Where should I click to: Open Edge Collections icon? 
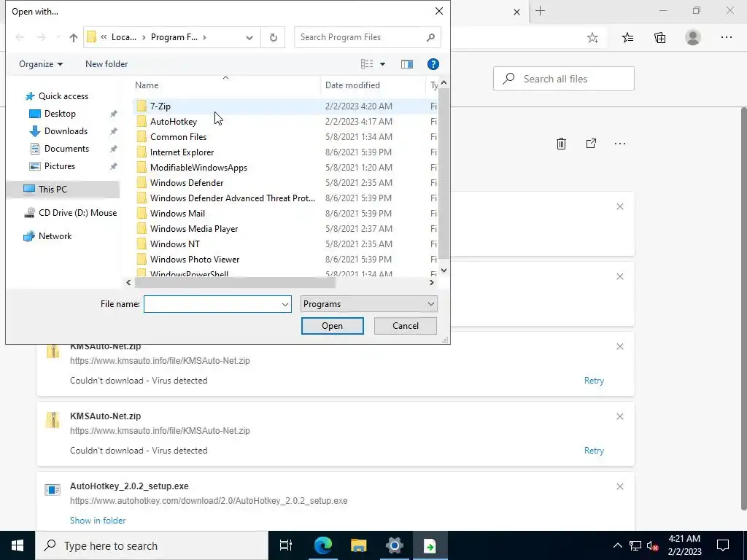(659, 38)
